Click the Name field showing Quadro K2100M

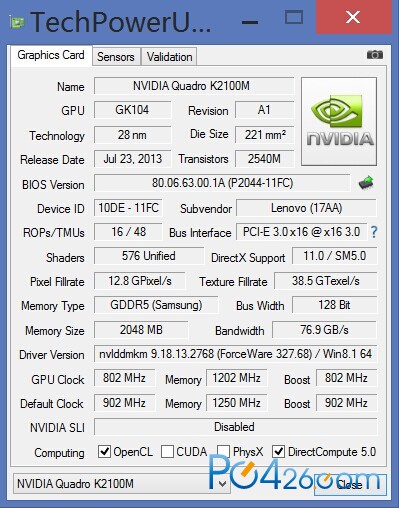(x=194, y=86)
